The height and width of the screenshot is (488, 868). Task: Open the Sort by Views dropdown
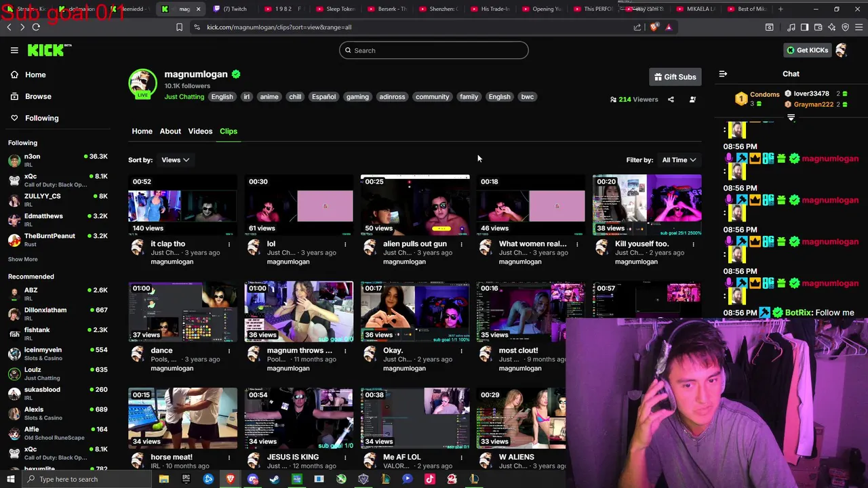click(x=175, y=160)
